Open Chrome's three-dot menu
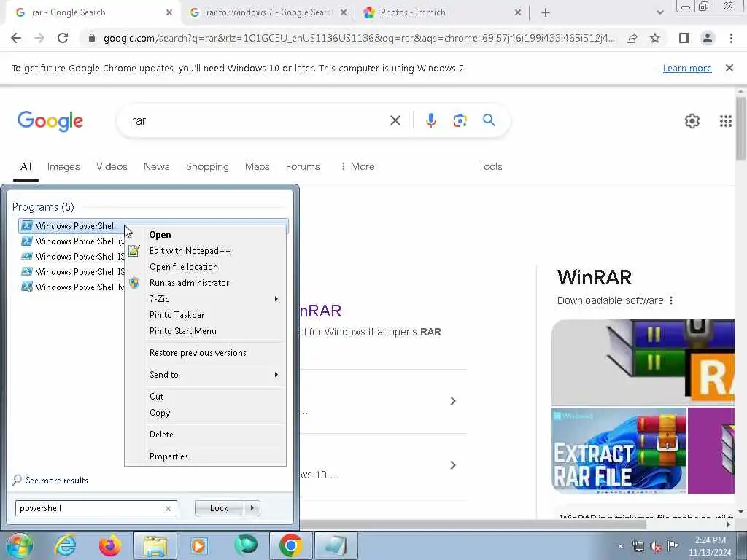Viewport: 747px width, 560px height. (731, 38)
